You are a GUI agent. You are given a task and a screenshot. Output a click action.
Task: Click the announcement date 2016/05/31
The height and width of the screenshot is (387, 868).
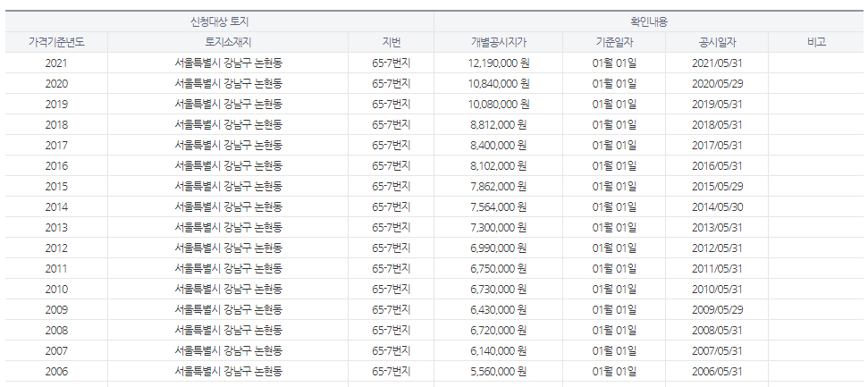[717, 165]
